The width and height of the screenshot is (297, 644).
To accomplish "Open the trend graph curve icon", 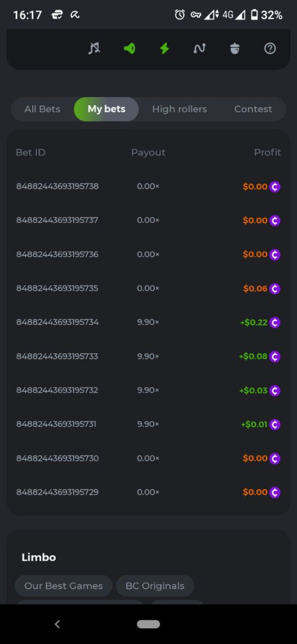I will click(x=199, y=48).
